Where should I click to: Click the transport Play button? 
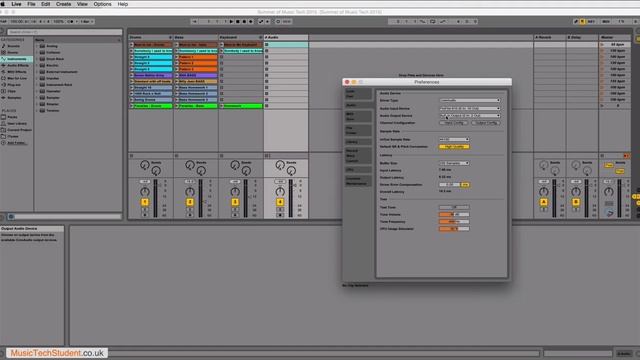(231, 21)
